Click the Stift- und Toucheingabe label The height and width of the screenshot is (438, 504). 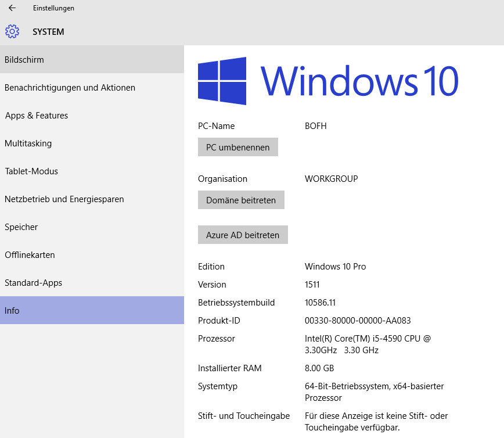(x=244, y=416)
